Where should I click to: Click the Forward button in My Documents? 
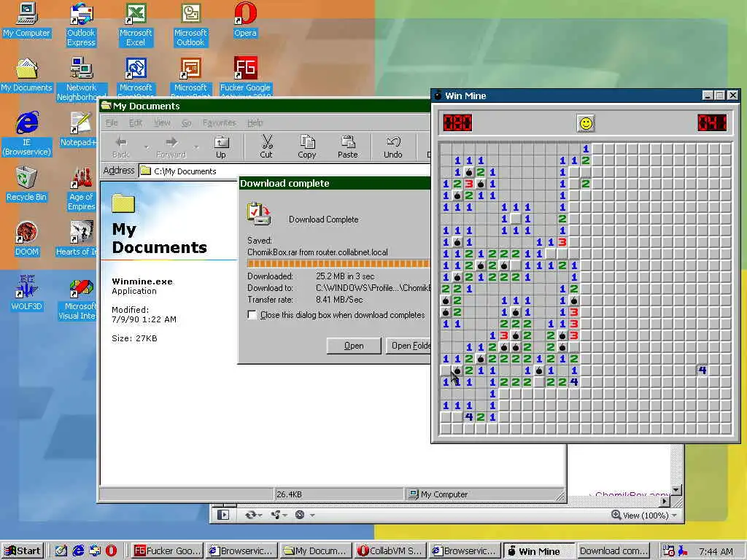click(171, 147)
